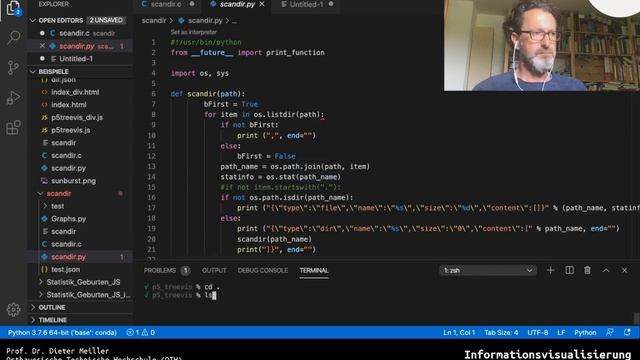640x360 pixels.
Task: Click line number 6 in the gutter
Action: [153, 94]
